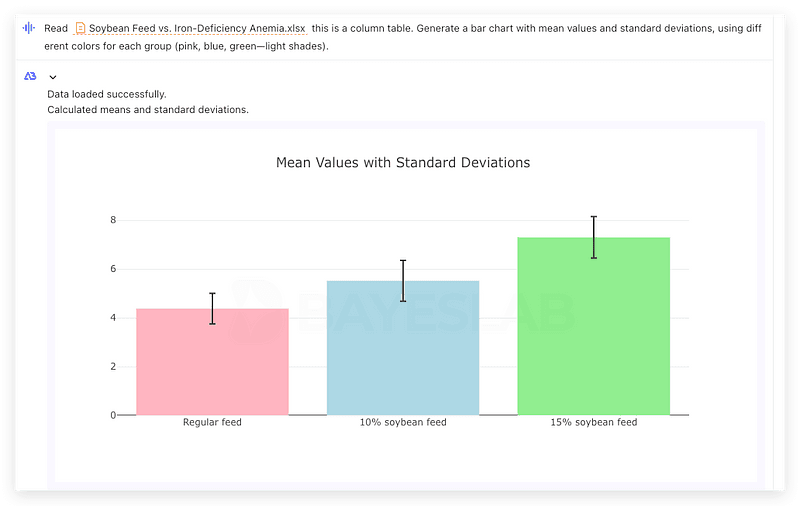This screenshot has width=800, height=506.
Task: Click the error bar on 15% soybean feed
Action: point(593,237)
